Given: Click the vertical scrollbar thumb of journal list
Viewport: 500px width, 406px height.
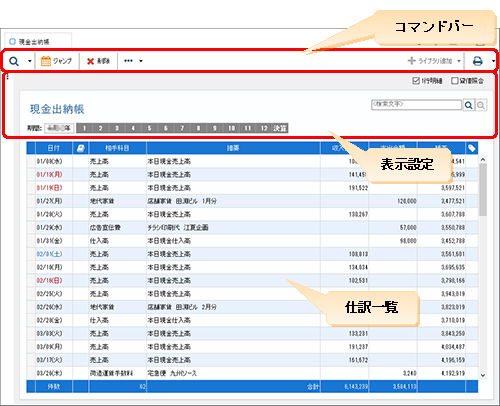Looking at the screenshot, I should click(483, 190).
